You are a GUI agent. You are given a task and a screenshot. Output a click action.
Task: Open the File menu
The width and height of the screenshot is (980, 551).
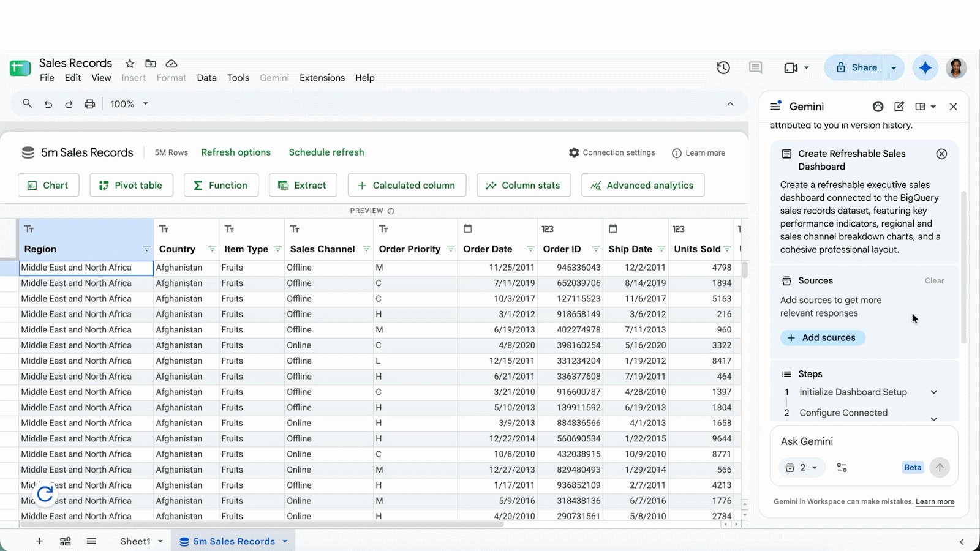click(47, 78)
